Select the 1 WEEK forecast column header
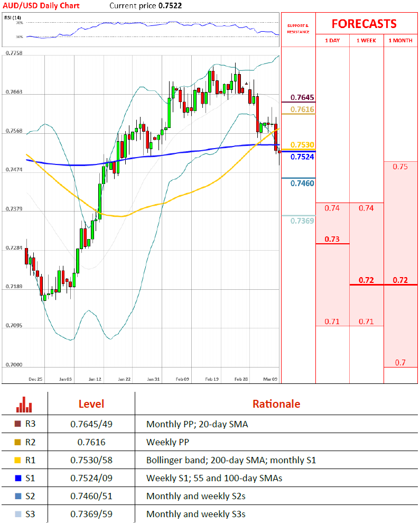This screenshot has height=523, width=420. point(366,40)
